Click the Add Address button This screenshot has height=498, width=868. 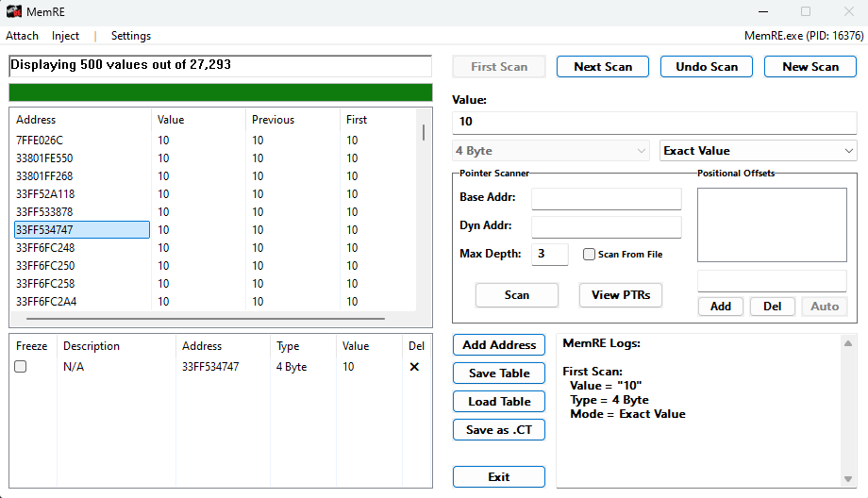pos(499,345)
